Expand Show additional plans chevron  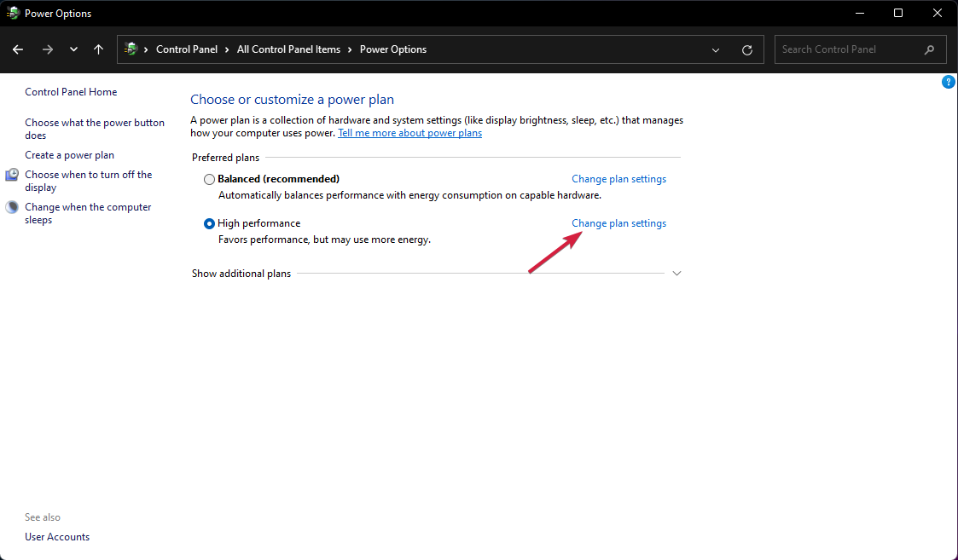pos(676,274)
